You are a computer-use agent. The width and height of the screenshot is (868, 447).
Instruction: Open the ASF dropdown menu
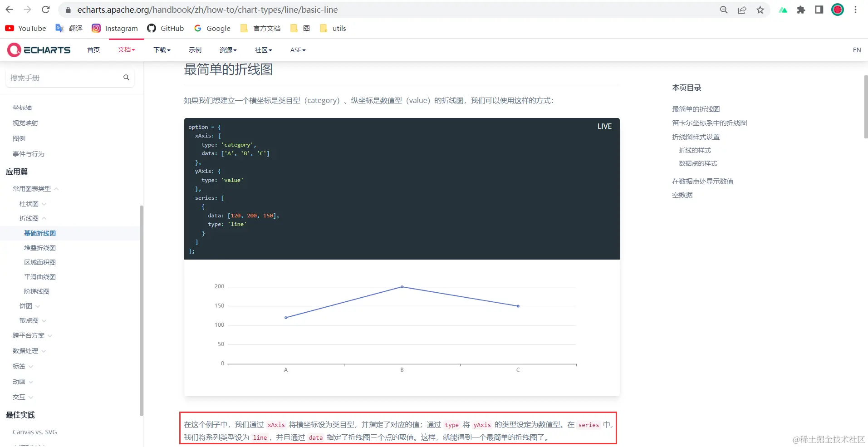(298, 50)
